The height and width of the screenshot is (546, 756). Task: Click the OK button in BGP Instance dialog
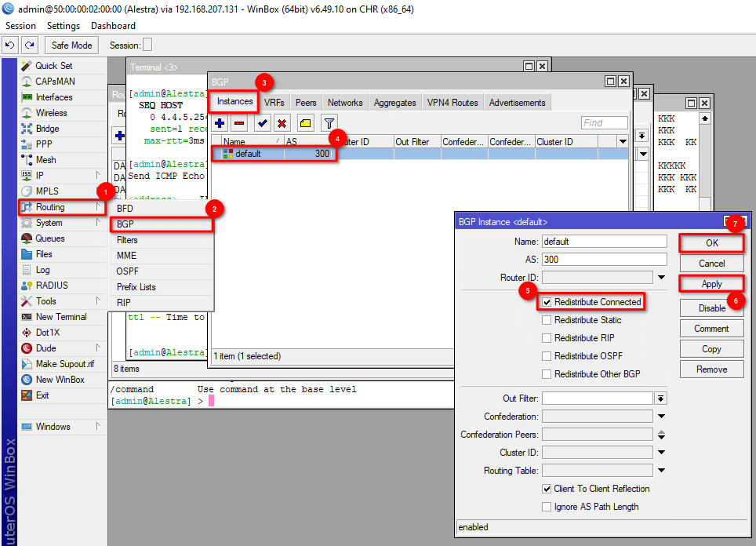coord(711,243)
